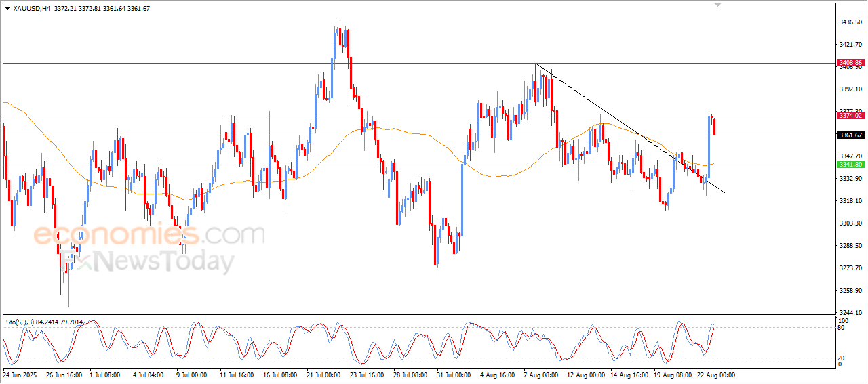Select the green 3341.80 price level label
Screen dimensions: 868x384
pyautogui.click(x=850, y=165)
